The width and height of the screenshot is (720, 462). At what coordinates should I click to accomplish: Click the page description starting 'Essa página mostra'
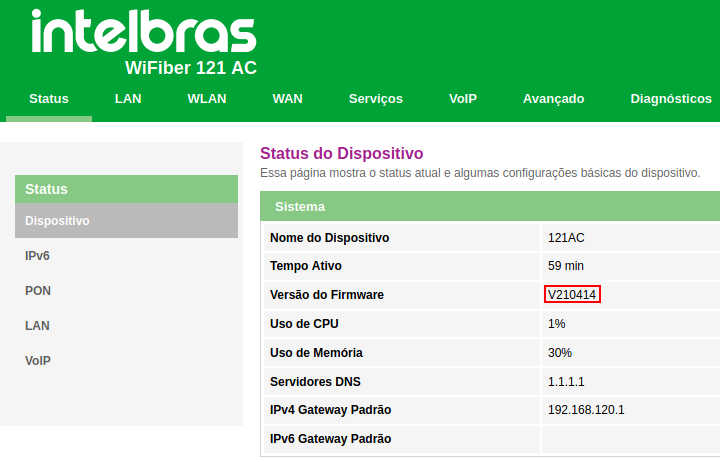pos(480,173)
